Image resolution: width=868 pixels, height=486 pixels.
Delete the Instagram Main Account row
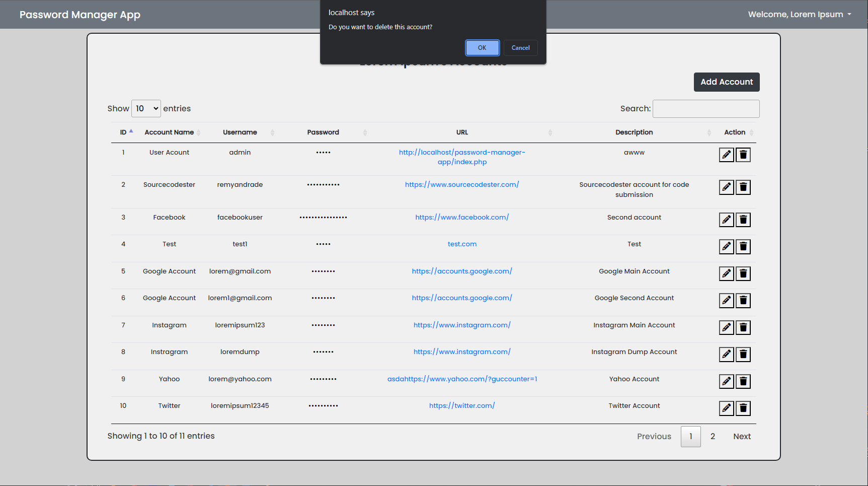pos(743,327)
